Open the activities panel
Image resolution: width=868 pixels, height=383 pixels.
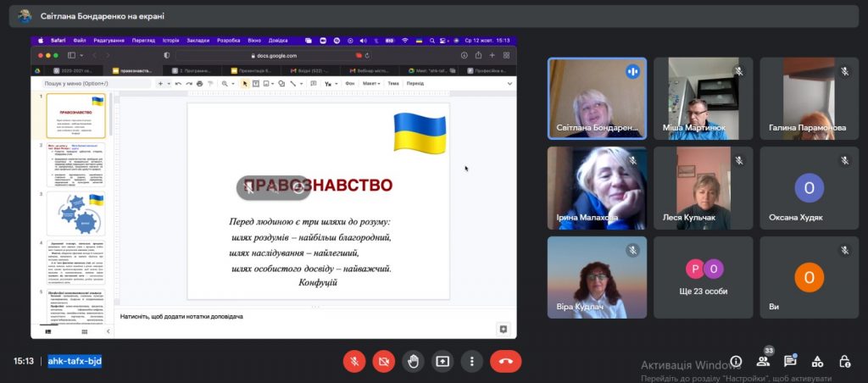click(817, 362)
